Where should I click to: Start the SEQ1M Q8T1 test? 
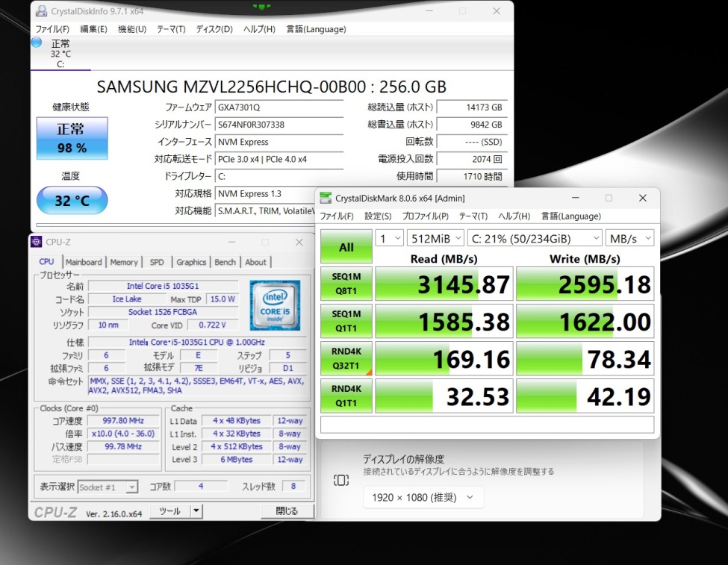point(346,284)
